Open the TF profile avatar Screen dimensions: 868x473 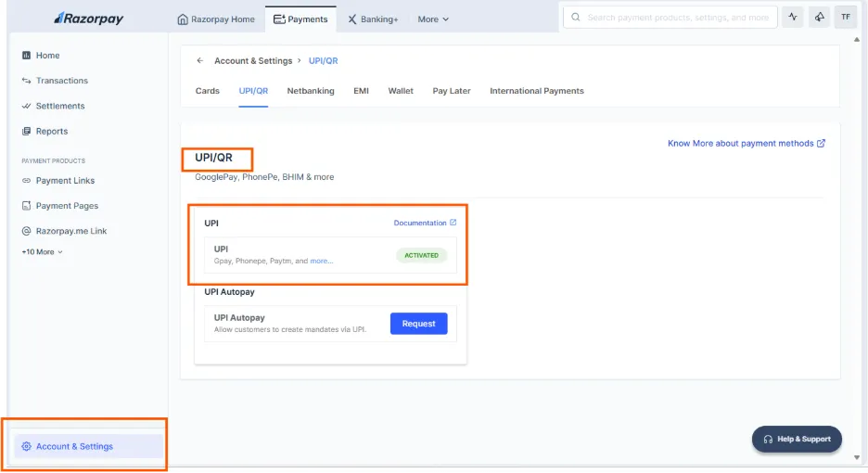point(846,18)
